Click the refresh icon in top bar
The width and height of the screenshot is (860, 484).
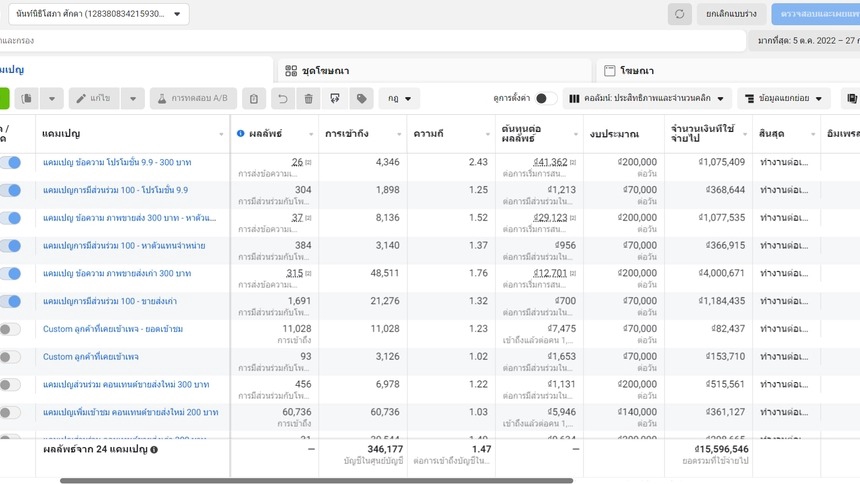point(680,14)
